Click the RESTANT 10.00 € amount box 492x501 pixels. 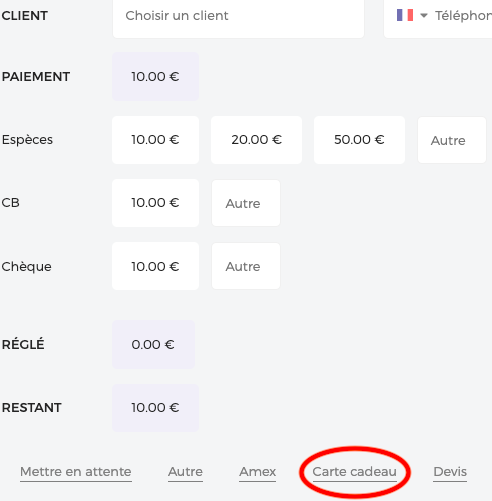[x=155, y=408]
